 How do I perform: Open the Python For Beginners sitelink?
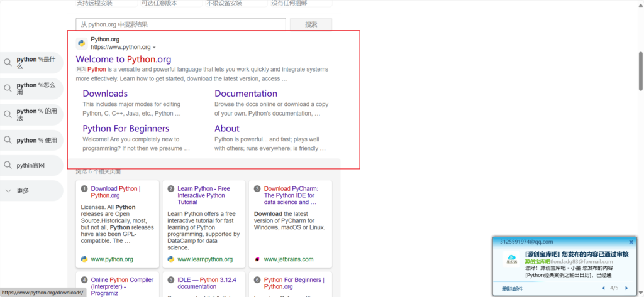tap(126, 128)
